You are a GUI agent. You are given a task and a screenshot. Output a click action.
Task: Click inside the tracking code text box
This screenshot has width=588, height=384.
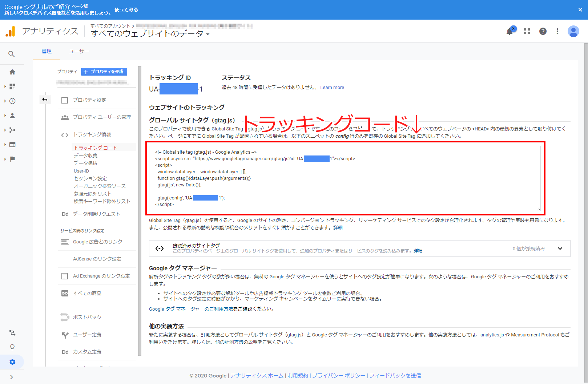(345, 178)
